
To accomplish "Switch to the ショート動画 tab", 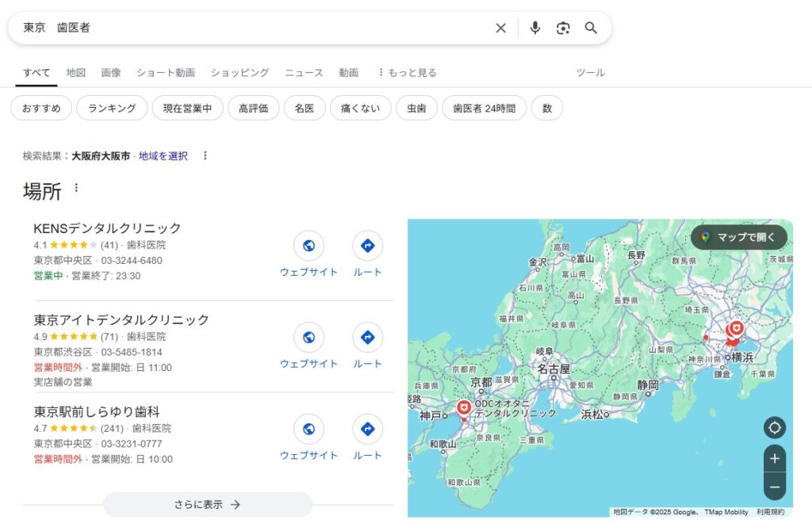I will click(166, 72).
